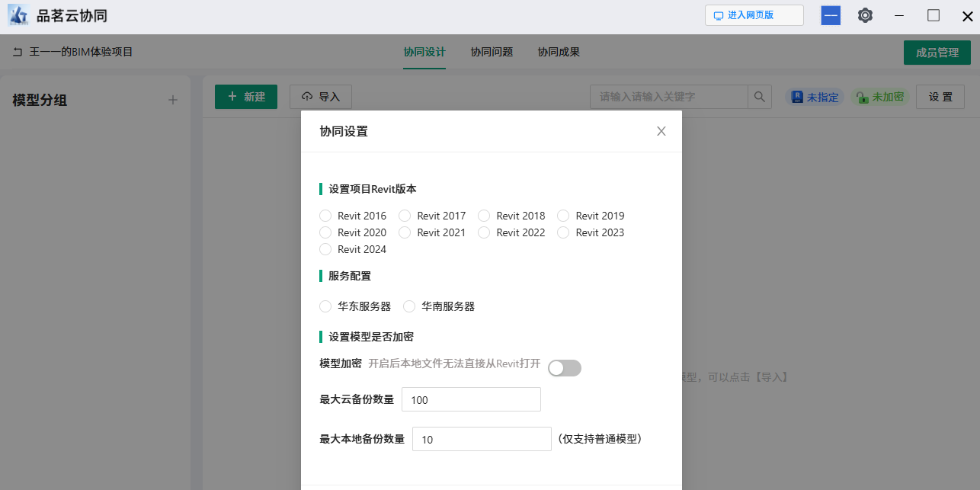Image resolution: width=980 pixels, height=490 pixels.
Task: Close the 协同设置 dialog with X
Action: (x=661, y=131)
